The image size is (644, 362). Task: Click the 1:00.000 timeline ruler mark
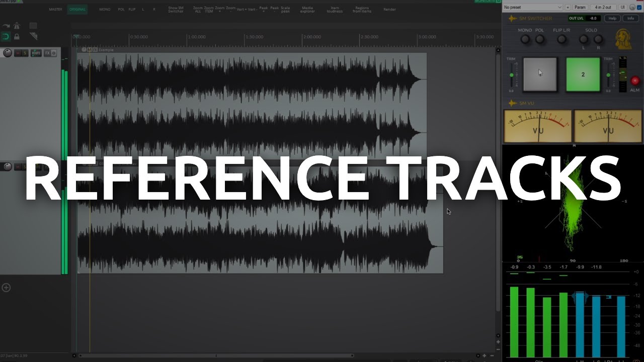point(197,37)
